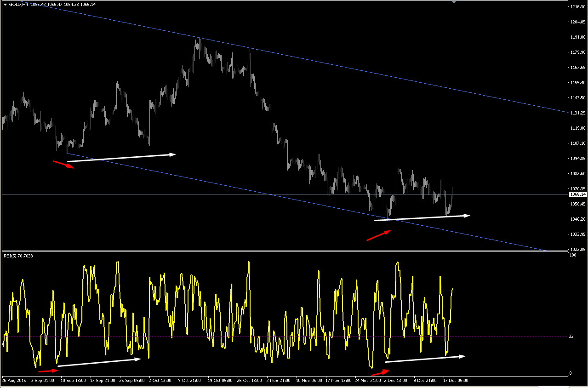Image resolution: width=588 pixels, height=388 pixels.
Task: Click the RSI level label 32
Action: (571, 337)
